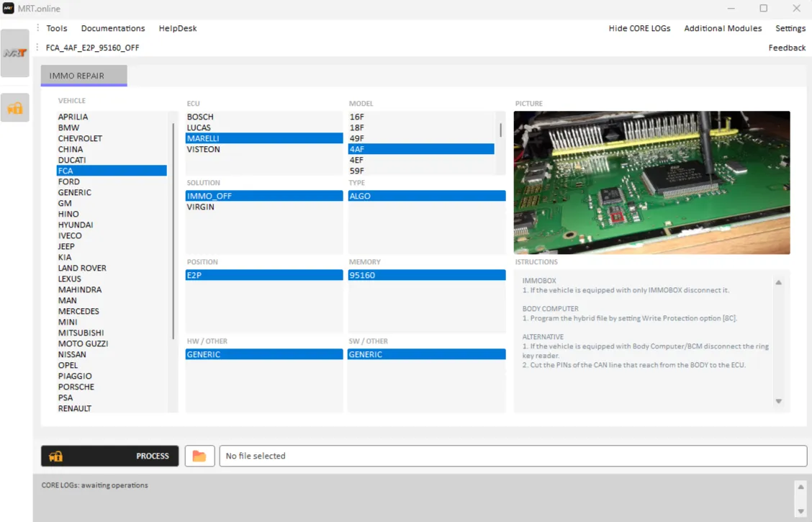The image size is (812, 522).
Task: Select MITSUBISHI in vehicle list
Action: pos(112,333)
